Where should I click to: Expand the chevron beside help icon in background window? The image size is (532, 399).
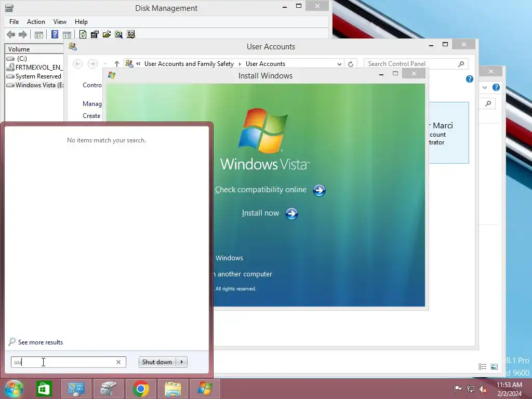point(485,87)
